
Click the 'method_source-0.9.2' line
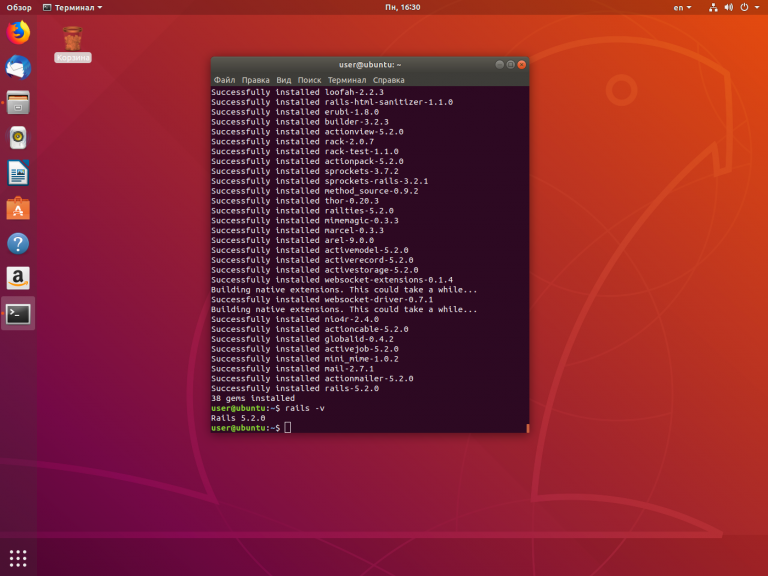[314, 191]
